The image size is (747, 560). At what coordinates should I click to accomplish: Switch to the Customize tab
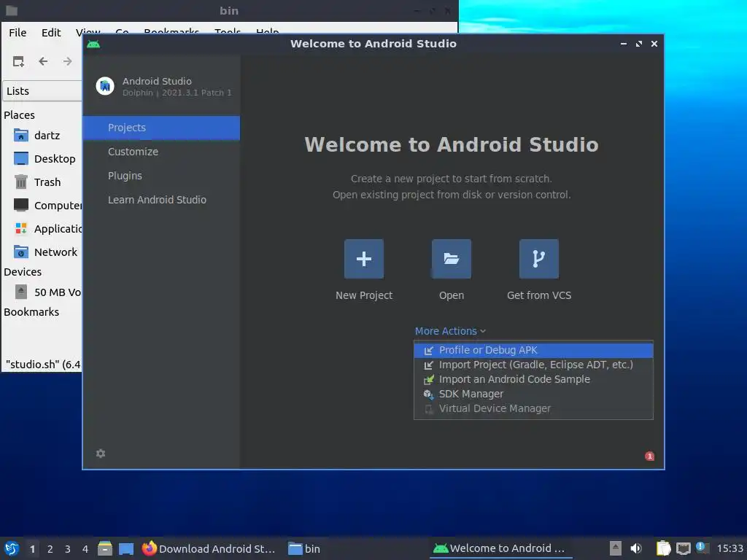coord(161,152)
